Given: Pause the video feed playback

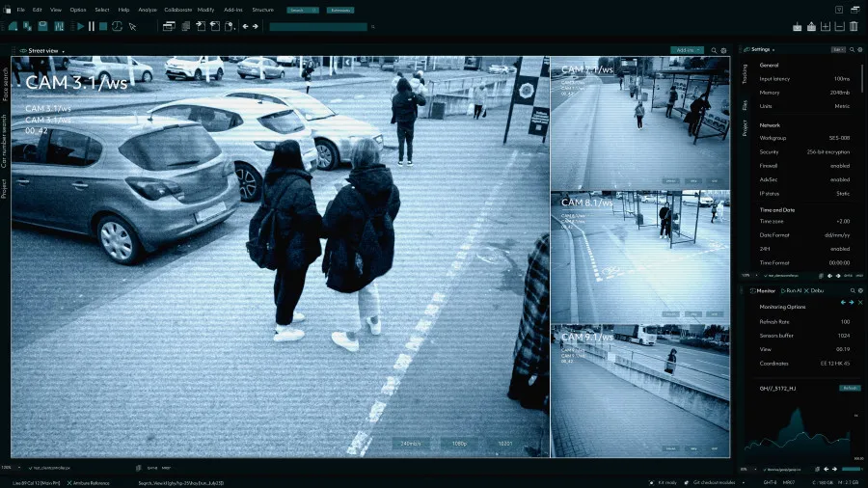Looking at the screenshot, I should click(92, 26).
